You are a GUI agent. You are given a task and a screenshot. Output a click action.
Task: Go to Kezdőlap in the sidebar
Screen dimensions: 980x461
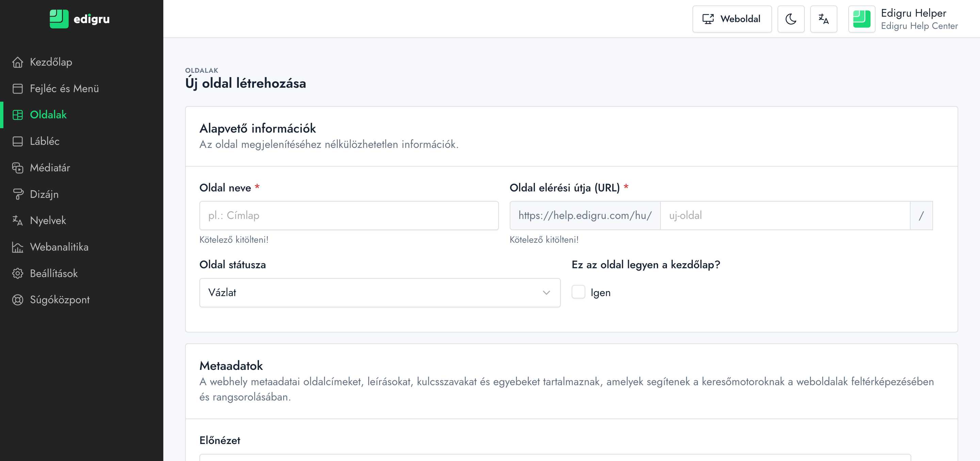pos(51,62)
